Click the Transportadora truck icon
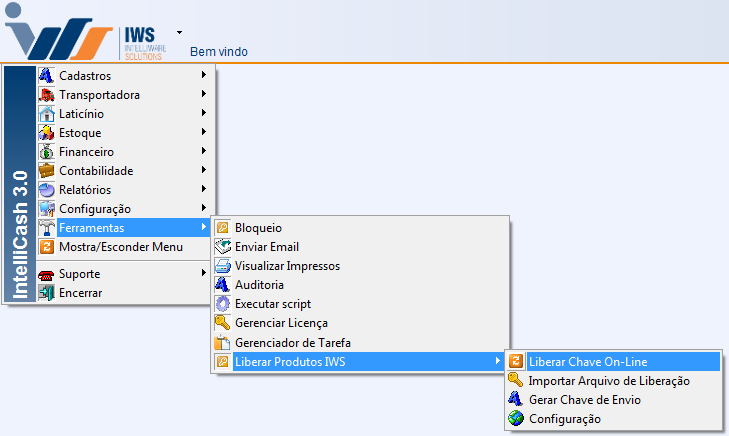 point(46,94)
